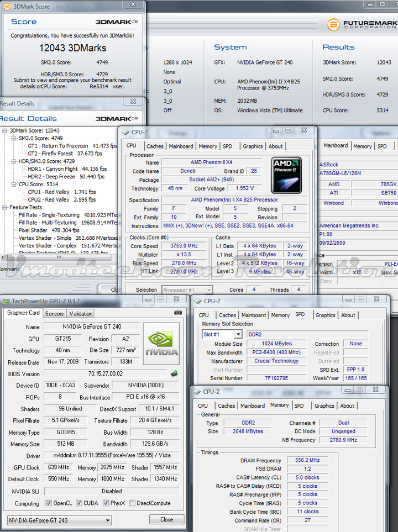Click the CPU-Z title icon in the Memory window
This screenshot has height=532, width=398.
pos(197,392)
